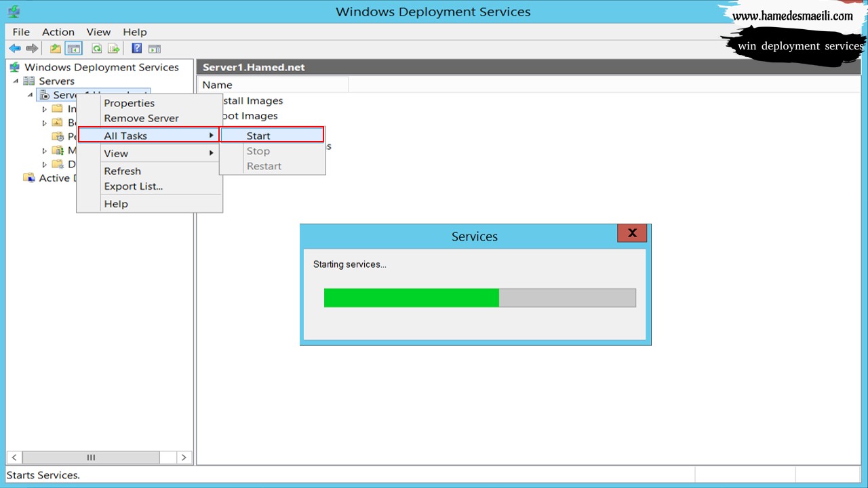868x488 pixels.
Task: Open the Action menu
Action: (58, 32)
